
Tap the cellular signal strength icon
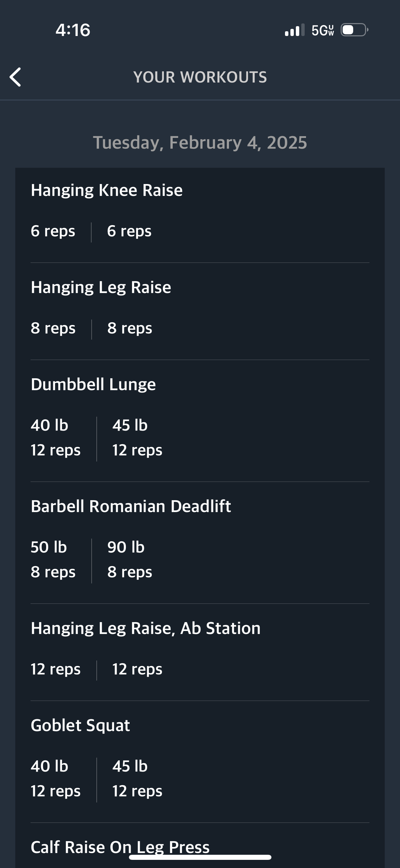(294, 30)
